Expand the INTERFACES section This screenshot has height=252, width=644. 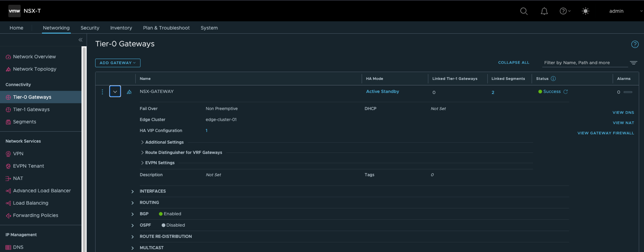point(133,192)
